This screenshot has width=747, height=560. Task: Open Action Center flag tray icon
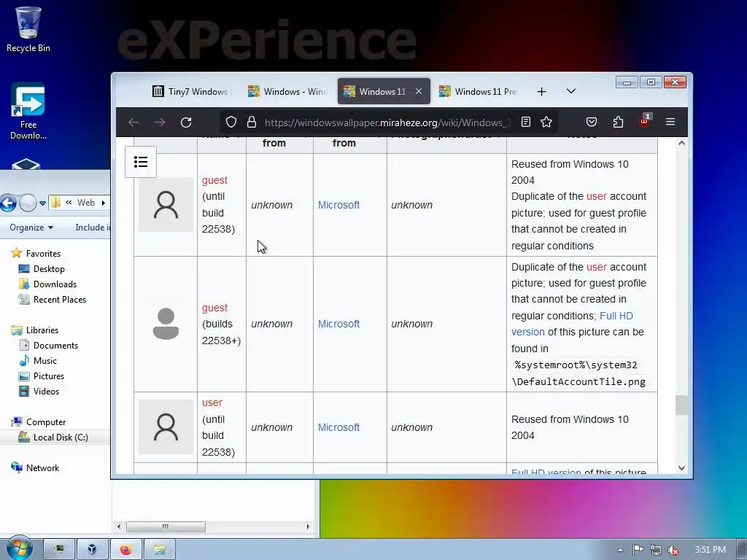[638, 550]
